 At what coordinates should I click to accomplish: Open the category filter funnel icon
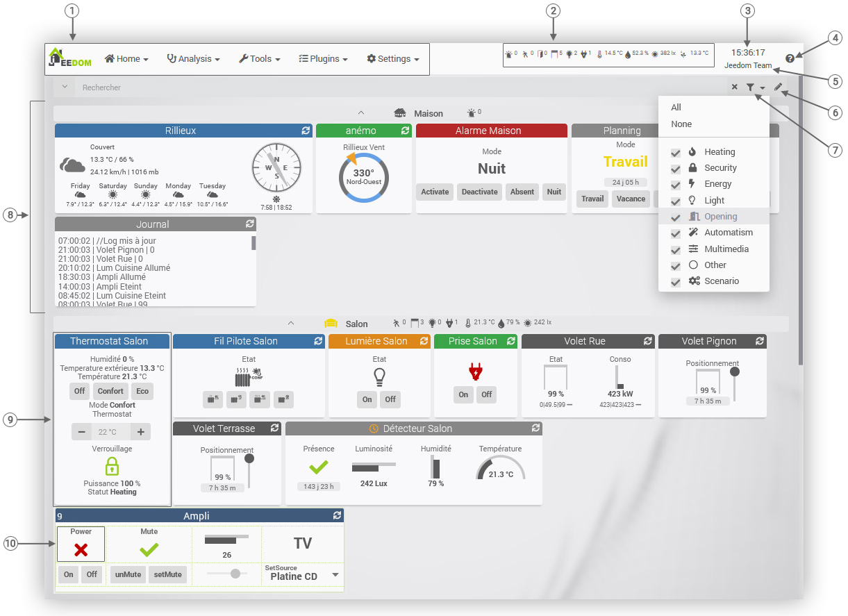(751, 87)
